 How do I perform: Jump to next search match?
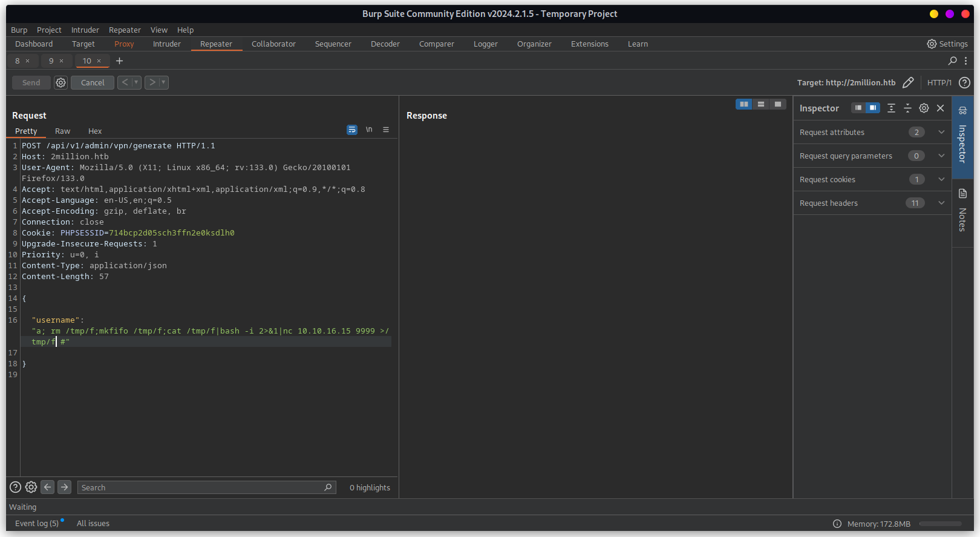click(x=65, y=487)
